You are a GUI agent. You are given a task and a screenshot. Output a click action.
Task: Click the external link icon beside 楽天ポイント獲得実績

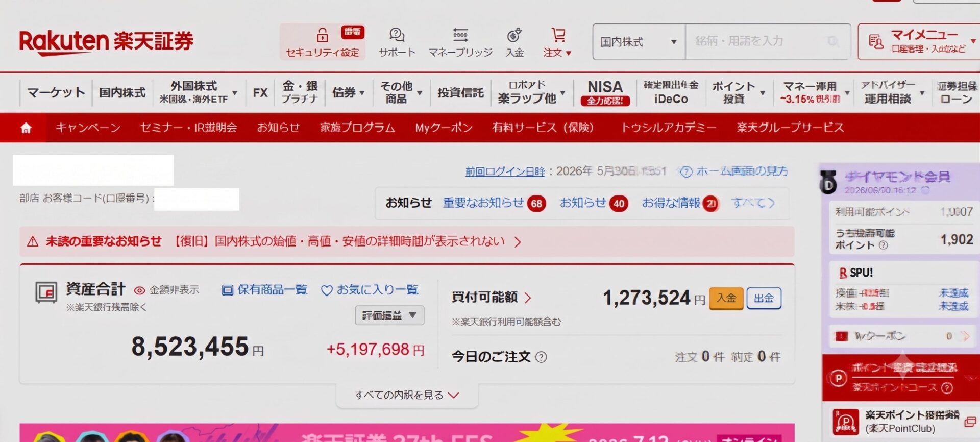pyautogui.click(x=970, y=422)
